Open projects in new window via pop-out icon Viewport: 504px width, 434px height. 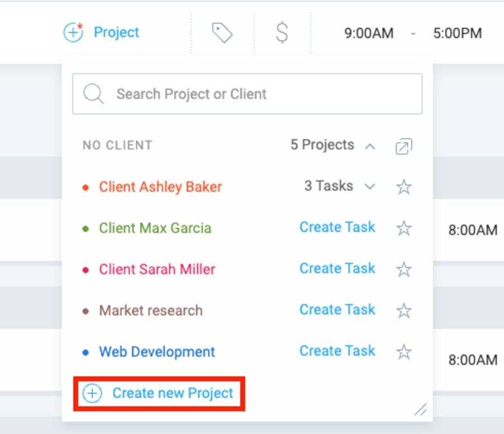[403, 146]
